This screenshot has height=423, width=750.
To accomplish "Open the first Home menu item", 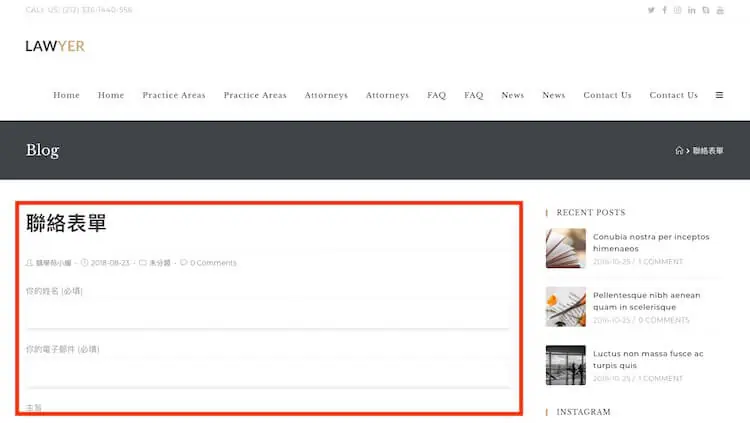I will click(66, 95).
